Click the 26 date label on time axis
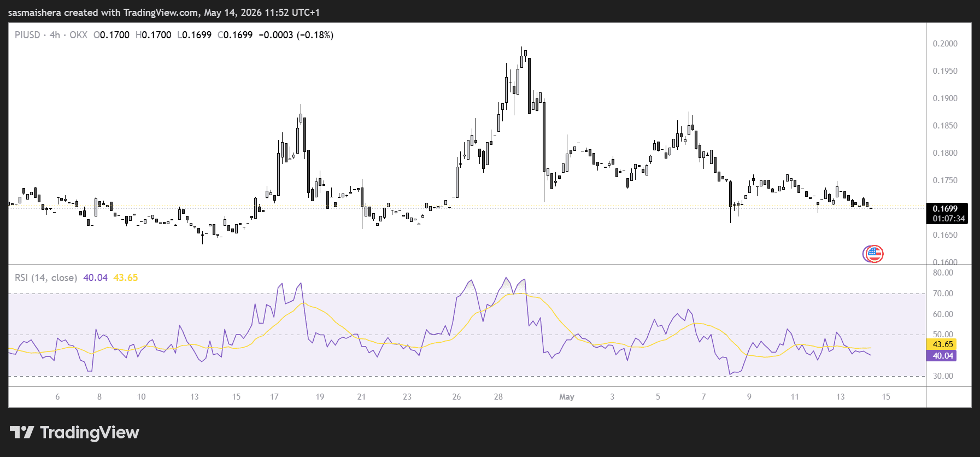This screenshot has width=980, height=457. (x=456, y=397)
